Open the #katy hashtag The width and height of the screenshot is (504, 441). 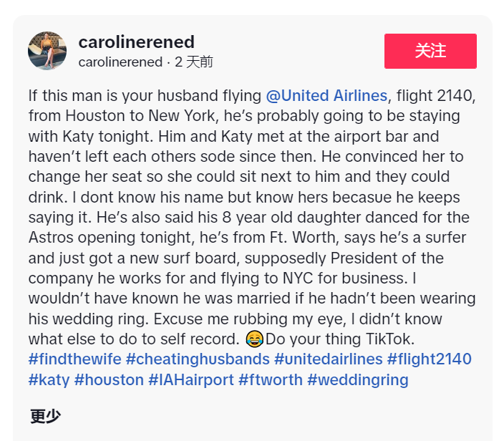pos(49,380)
